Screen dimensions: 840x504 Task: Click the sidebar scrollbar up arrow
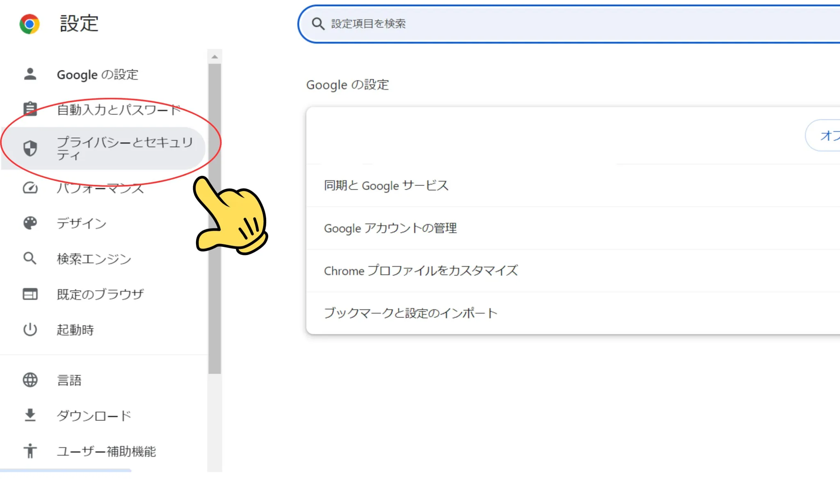215,57
